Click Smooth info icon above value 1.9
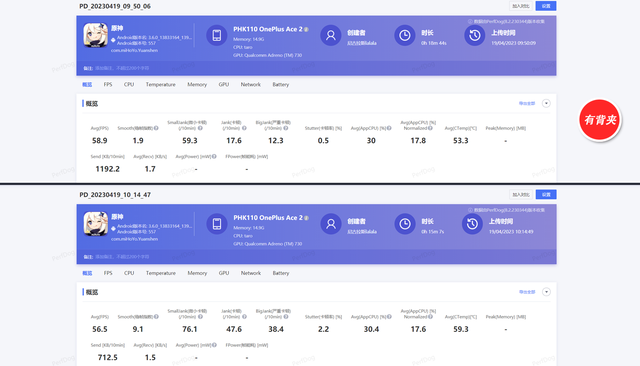The image size is (640, 366). (x=156, y=128)
